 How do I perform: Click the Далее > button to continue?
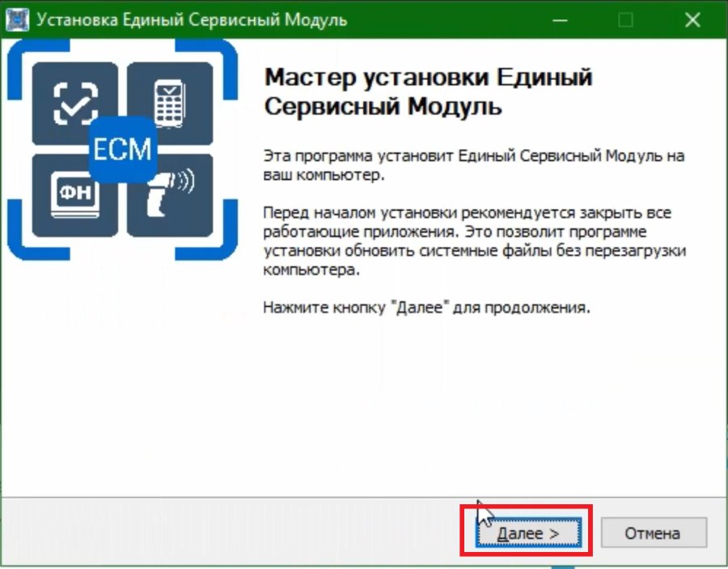coord(528,533)
